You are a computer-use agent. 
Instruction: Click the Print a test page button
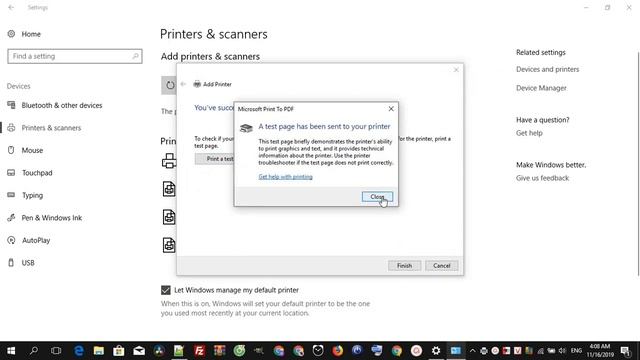coord(214,159)
